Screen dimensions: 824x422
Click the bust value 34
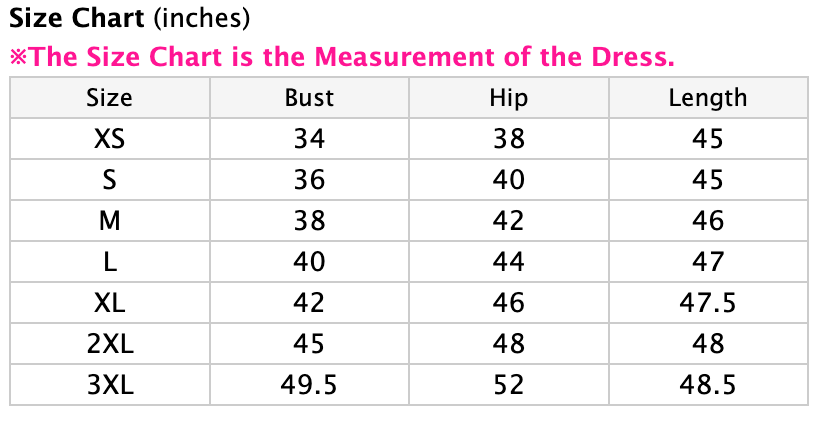tap(309, 139)
